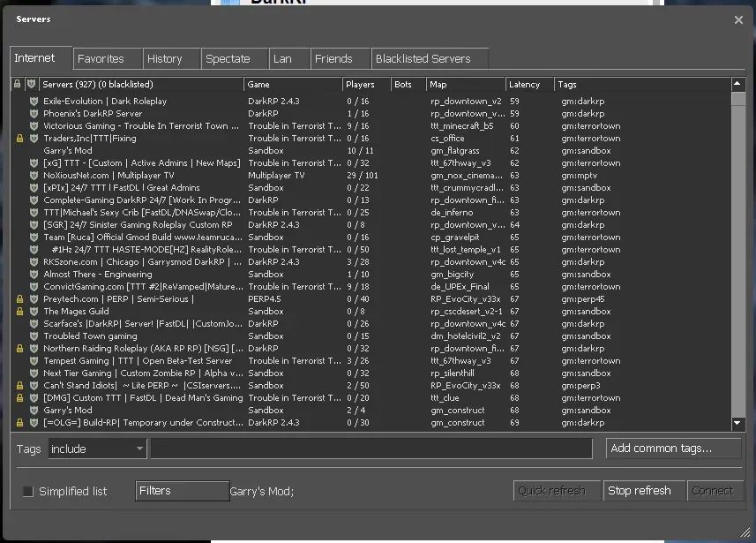Screen dimensions: 756x543
Task: Click the tags text input field
Action: pos(371,449)
